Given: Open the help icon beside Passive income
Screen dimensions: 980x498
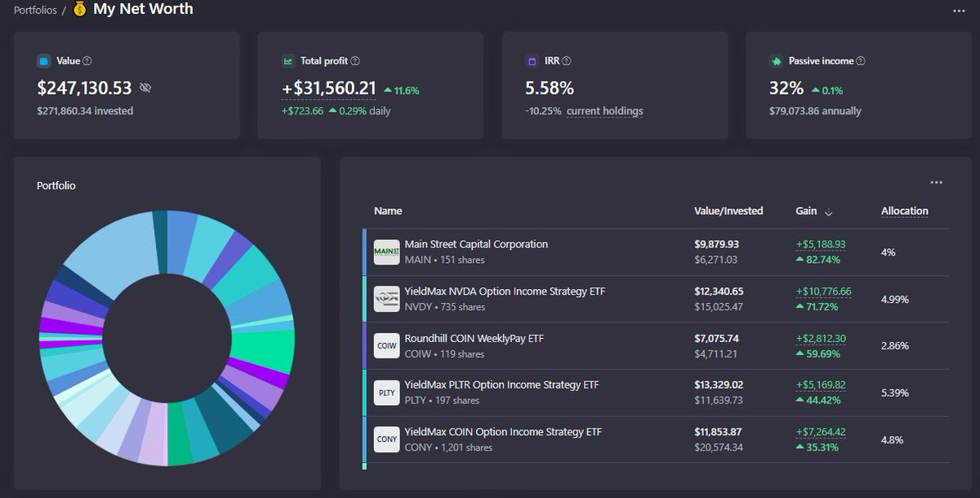Looking at the screenshot, I should click(861, 61).
